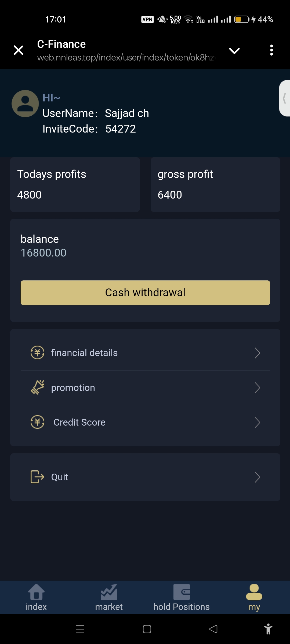Expand the page title dropdown arrow
Image resolution: width=290 pixels, height=644 pixels.
coord(234,51)
